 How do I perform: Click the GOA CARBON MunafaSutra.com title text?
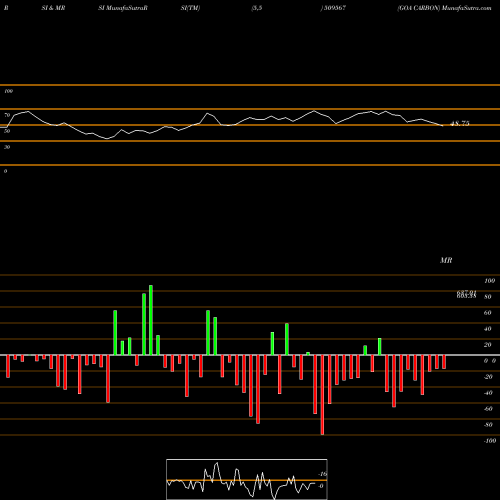[444, 8]
